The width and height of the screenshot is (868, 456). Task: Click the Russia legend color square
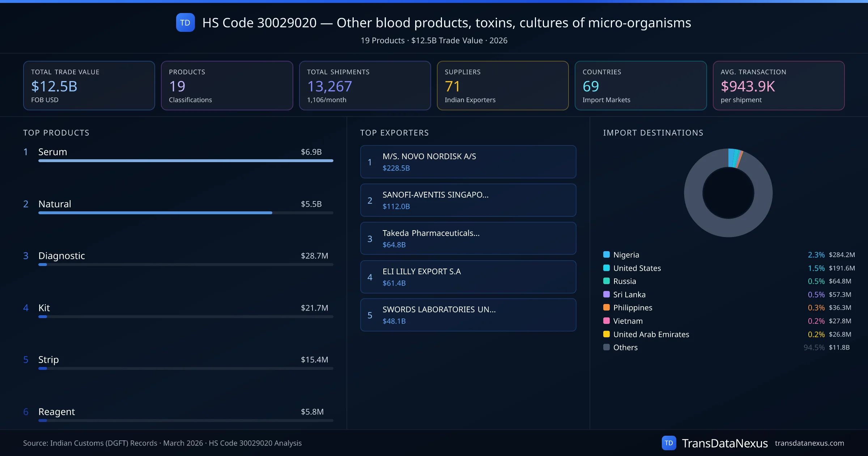[x=607, y=281]
